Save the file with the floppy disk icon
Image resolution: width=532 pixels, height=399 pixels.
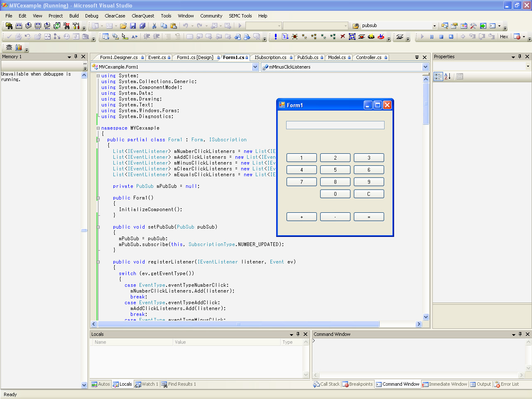coord(133,26)
